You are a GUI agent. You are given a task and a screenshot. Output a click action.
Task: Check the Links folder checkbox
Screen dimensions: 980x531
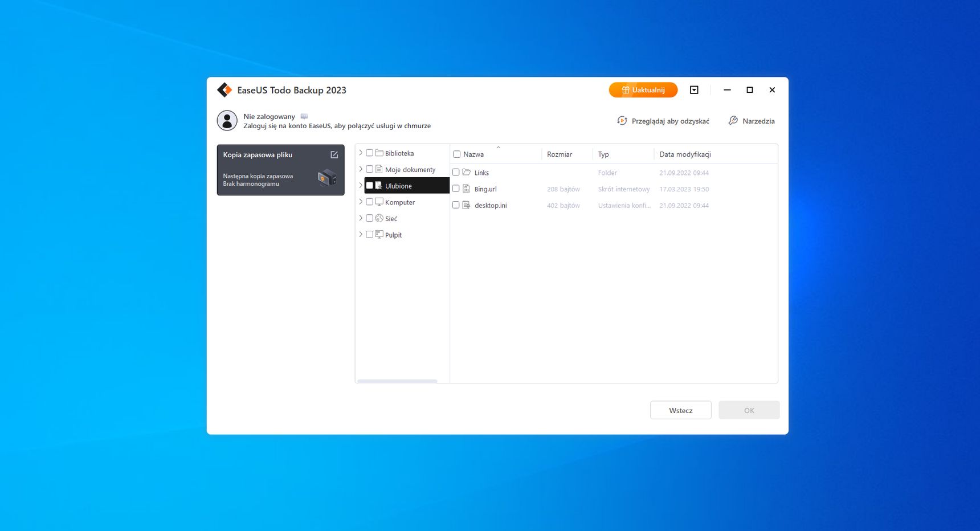pyautogui.click(x=456, y=172)
